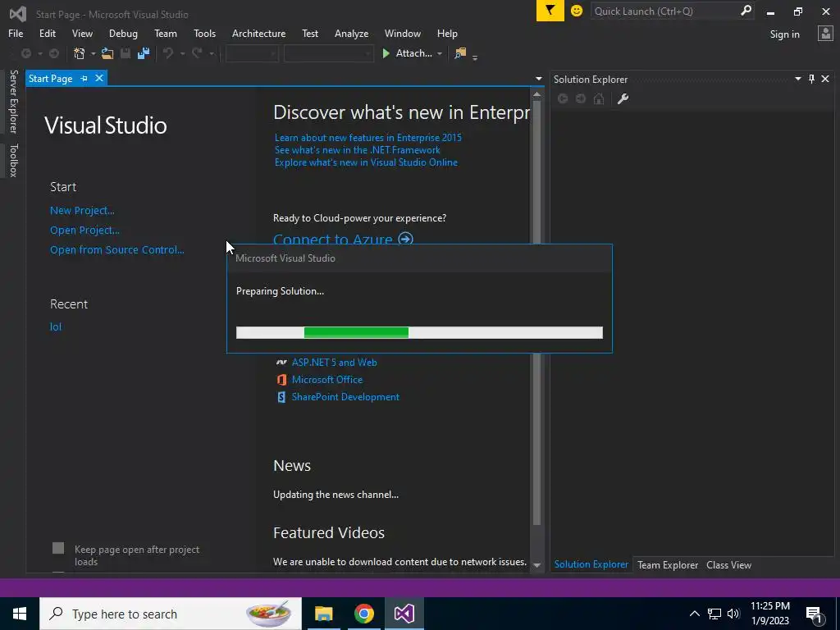Viewport: 840px width, 630px height.
Task: Open Google Chrome from the taskbar
Action: point(363,614)
